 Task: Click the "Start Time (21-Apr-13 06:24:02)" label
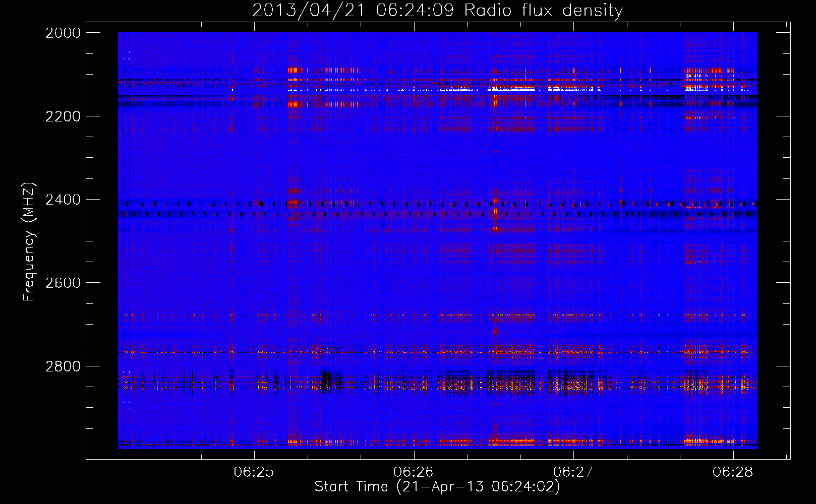[x=437, y=487]
